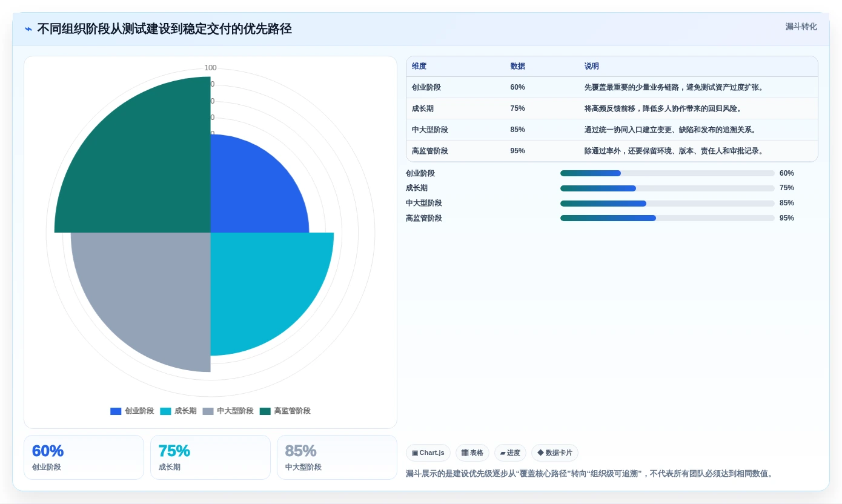842x504 pixels.
Task: Toggle the 中大型阶段 legend color box
Action: [x=208, y=411]
